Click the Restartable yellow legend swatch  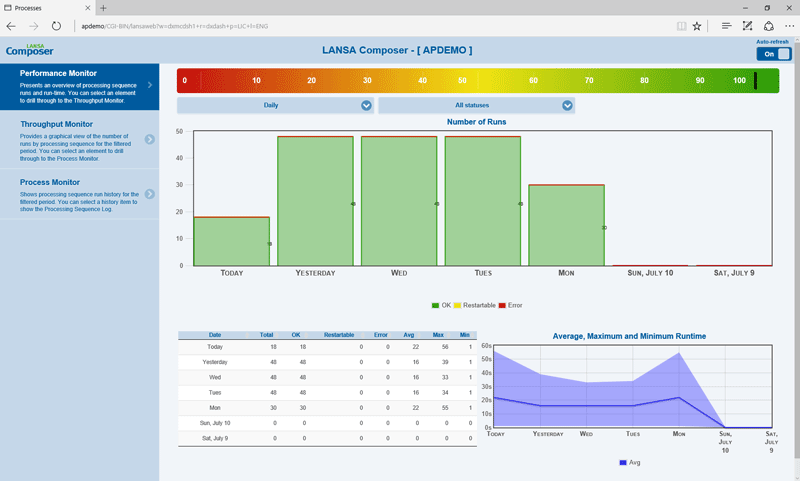click(x=457, y=306)
